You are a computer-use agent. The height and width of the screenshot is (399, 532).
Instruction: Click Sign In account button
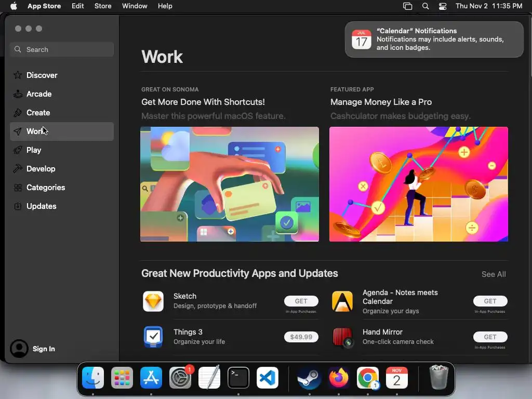[44, 349]
